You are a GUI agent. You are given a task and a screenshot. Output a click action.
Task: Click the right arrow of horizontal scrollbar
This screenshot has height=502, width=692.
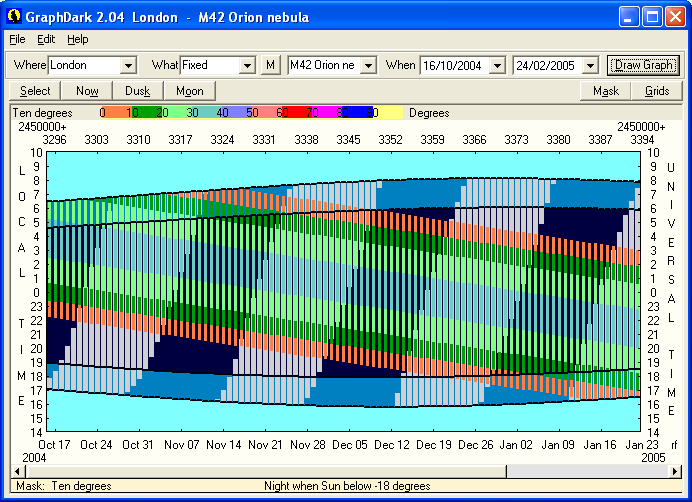(675, 471)
